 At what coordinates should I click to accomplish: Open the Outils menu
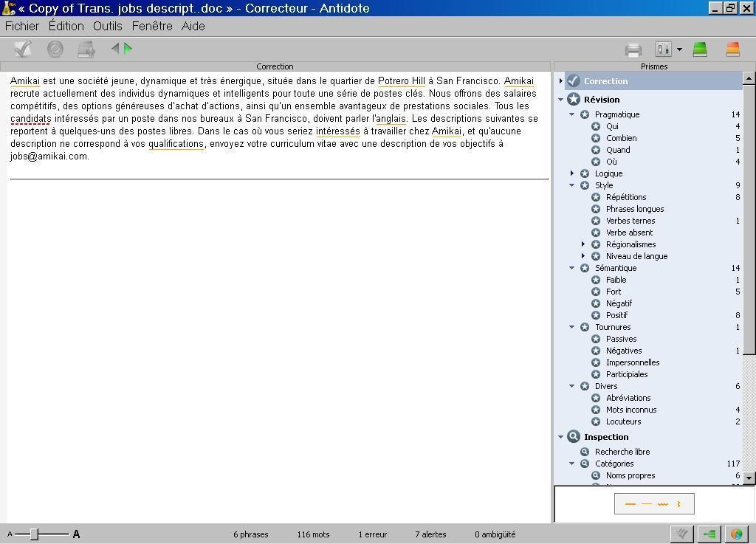click(x=108, y=26)
